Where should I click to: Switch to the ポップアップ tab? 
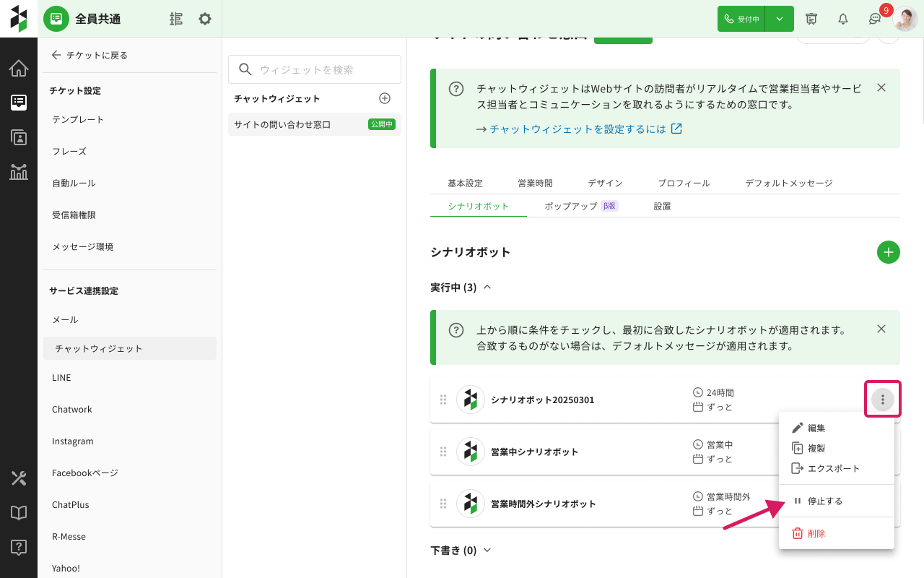coord(570,206)
